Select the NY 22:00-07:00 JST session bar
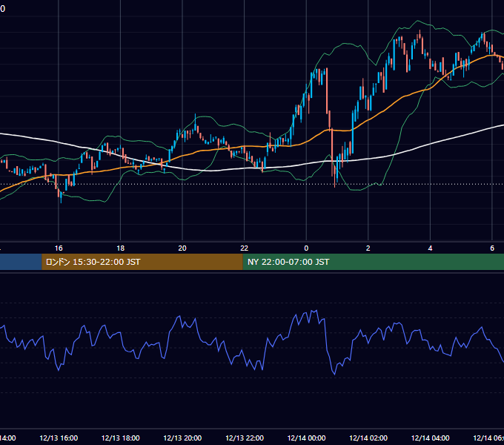 pos(373,262)
